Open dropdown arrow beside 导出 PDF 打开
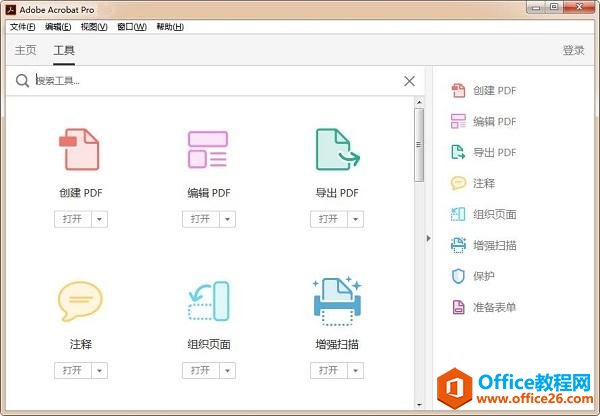Screen dimensions: 600x416 click(355, 219)
